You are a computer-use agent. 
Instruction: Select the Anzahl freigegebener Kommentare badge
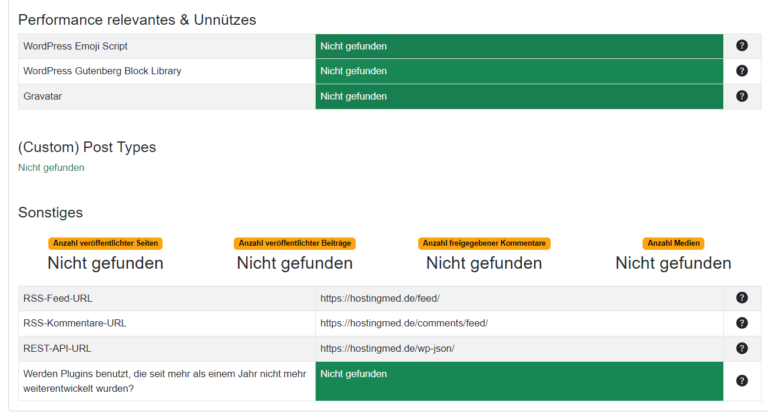[484, 243]
